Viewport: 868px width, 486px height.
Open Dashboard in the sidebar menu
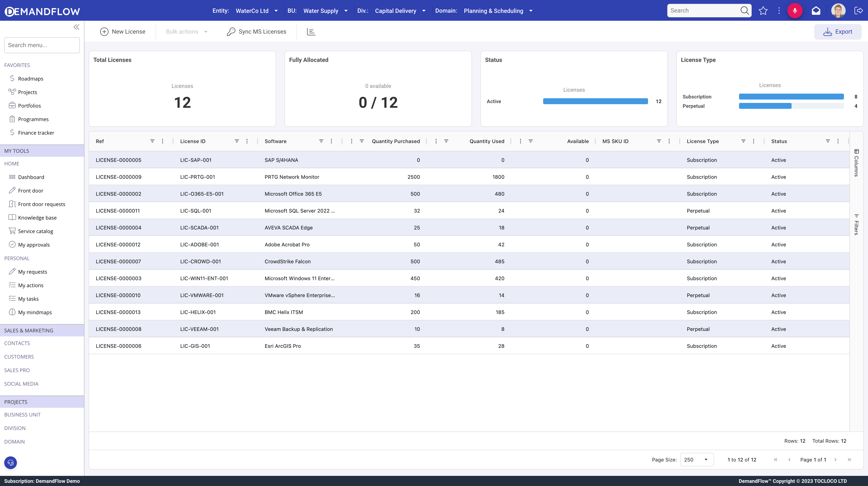31,177
